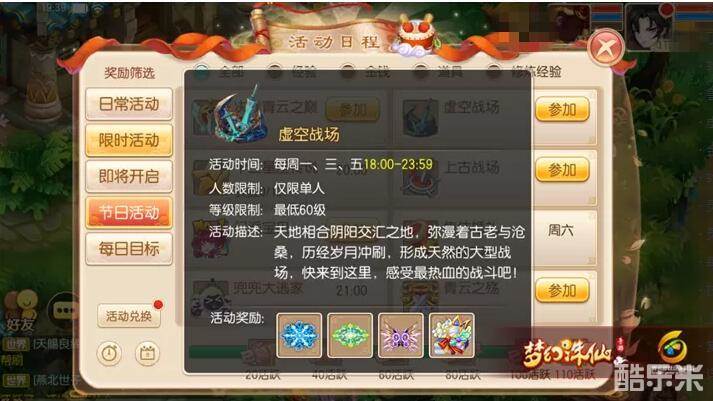The image size is (713, 401).
Task: Click the green gem reward icon
Action: point(350,336)
